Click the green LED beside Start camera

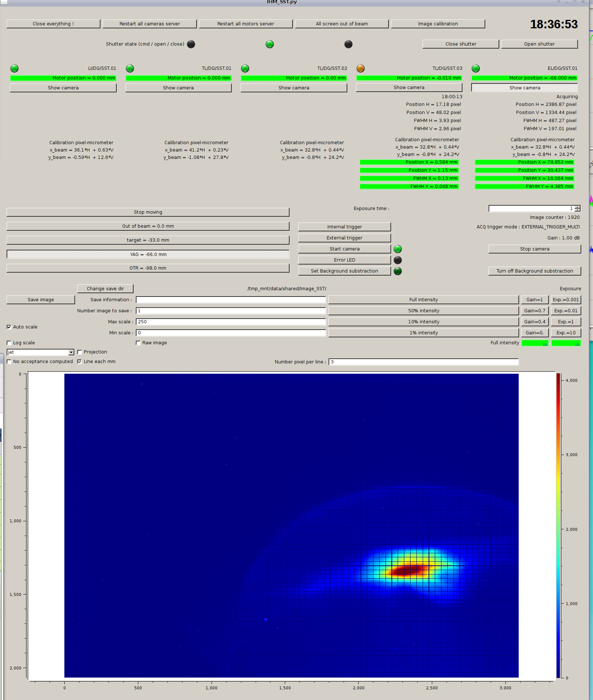click(398, 249)
